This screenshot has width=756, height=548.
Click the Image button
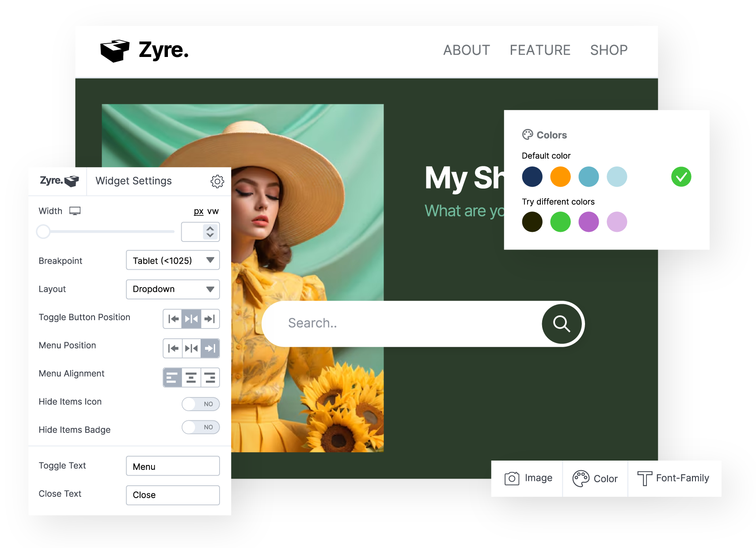coord(528,478)
